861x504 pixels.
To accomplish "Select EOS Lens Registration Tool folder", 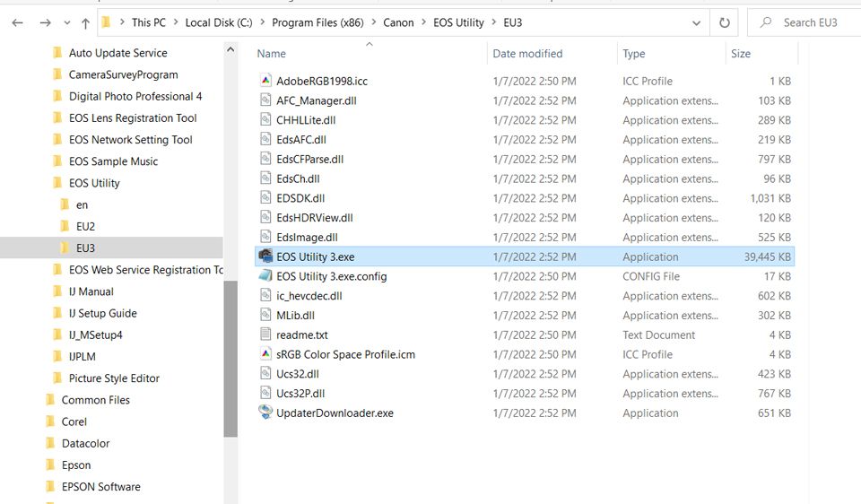I will click(x=133, y=117).
